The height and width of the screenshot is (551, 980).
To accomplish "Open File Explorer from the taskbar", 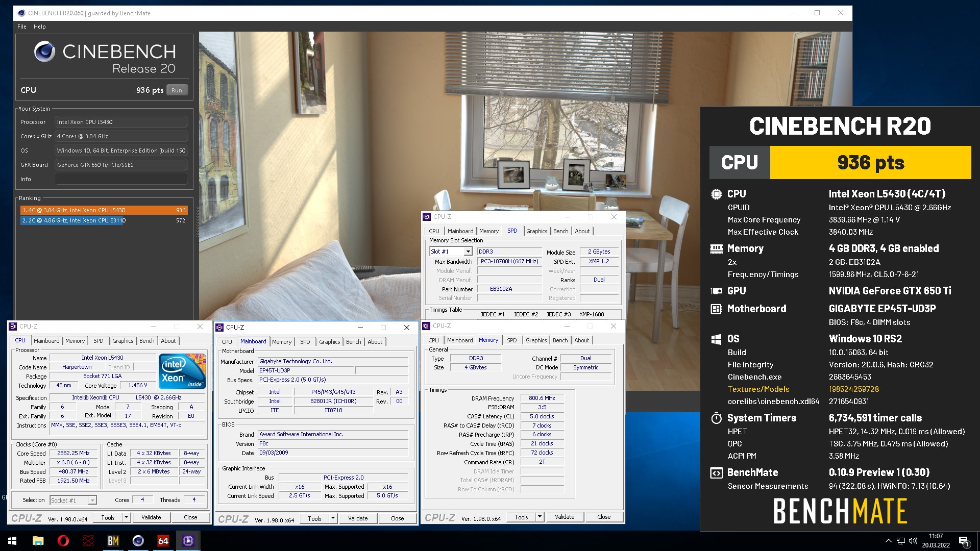I will tap(38, 541).
